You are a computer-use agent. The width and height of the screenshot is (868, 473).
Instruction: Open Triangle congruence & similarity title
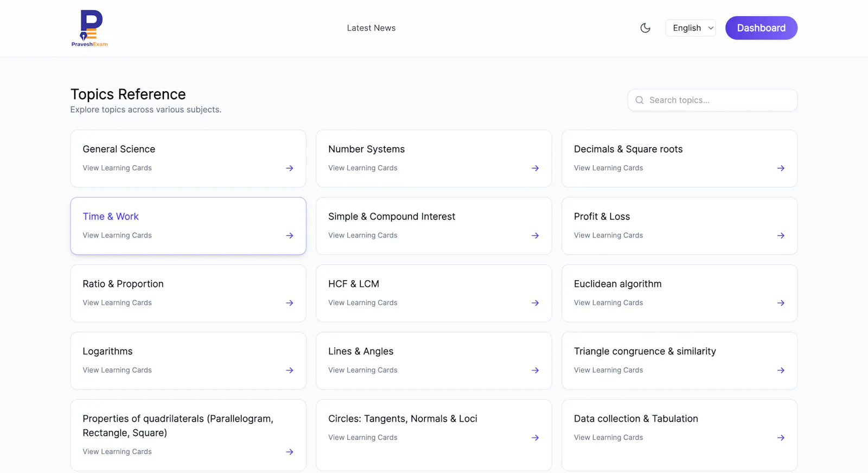(x=645, y=351)
